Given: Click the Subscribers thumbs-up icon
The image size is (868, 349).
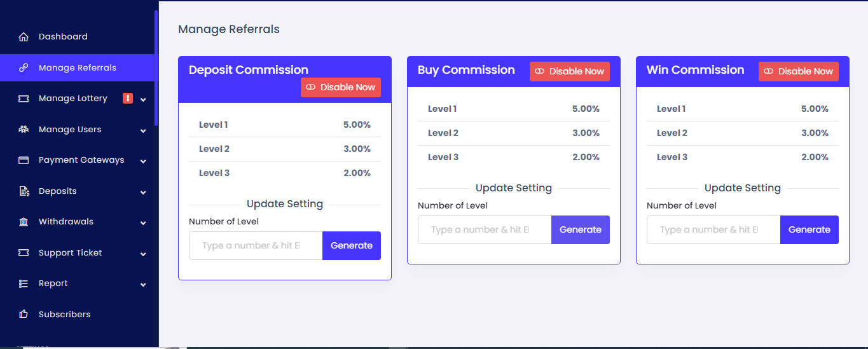Looking at the screenshot, I should point(24,314).
